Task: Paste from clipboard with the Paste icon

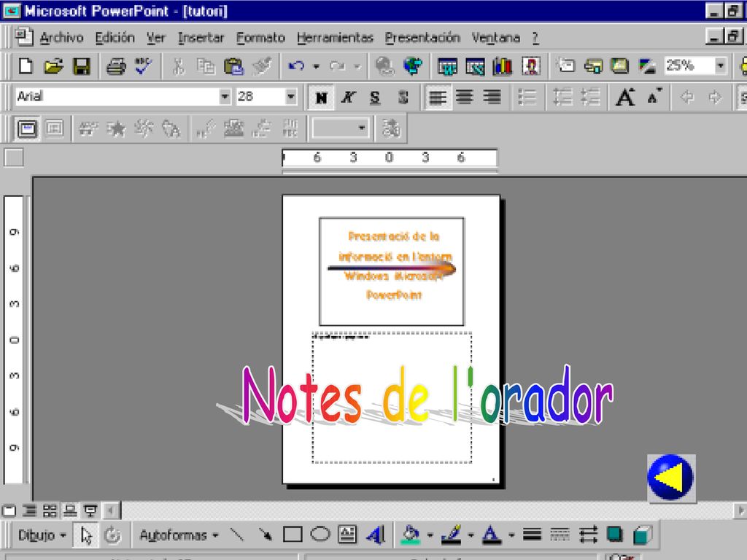Action: 234,66
